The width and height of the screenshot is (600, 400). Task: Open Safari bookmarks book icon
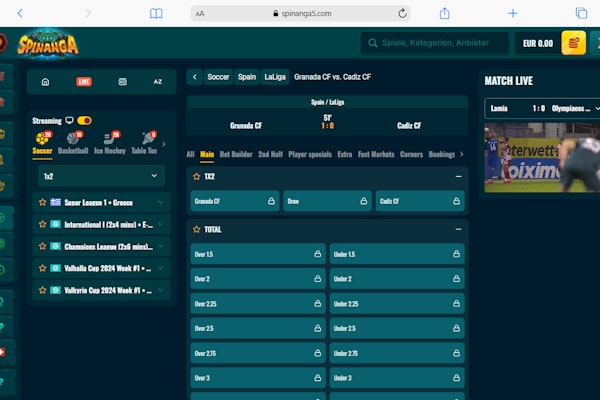tap(156, 14)
